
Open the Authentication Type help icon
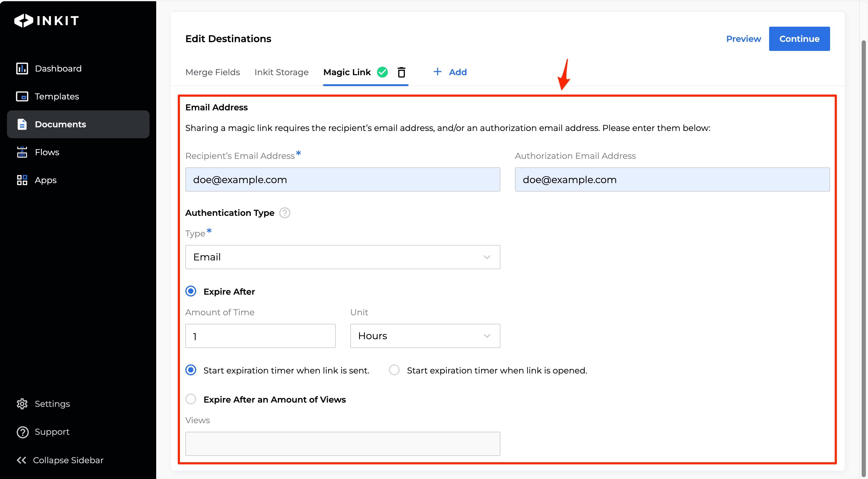click(x=285, y=213)
